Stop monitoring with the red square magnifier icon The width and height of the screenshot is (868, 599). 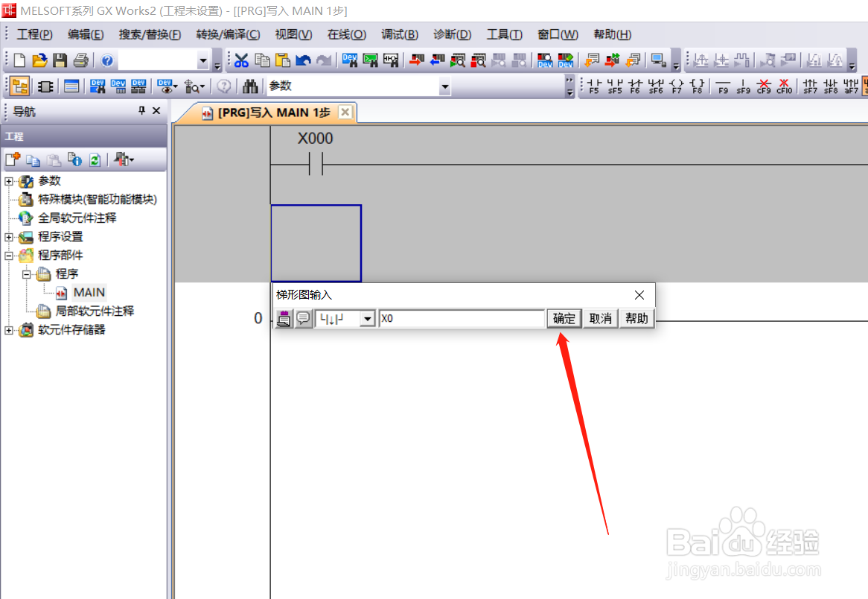478,60
